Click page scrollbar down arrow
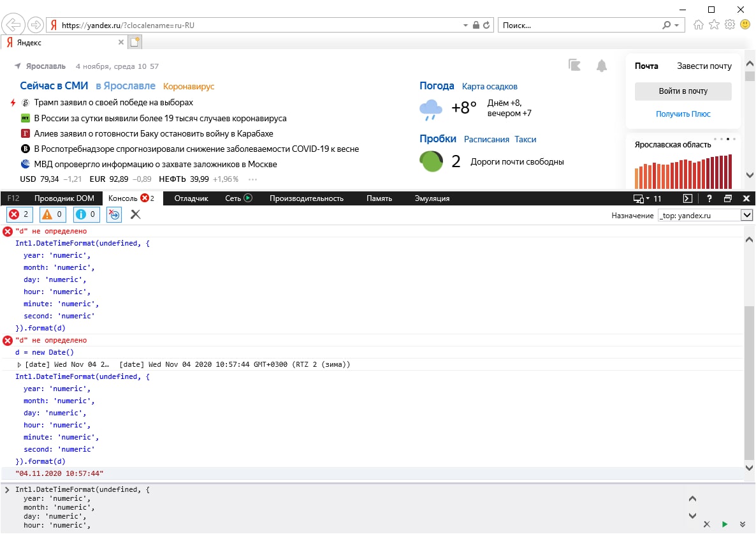Screen dimensions: 756x534 (x=750, y=175)
